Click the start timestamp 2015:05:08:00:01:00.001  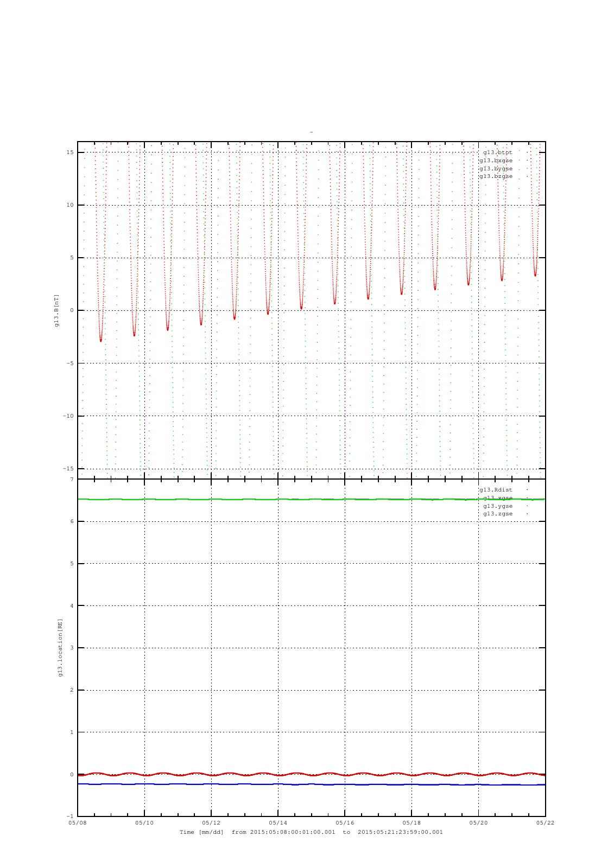click(x=293, y=832)
